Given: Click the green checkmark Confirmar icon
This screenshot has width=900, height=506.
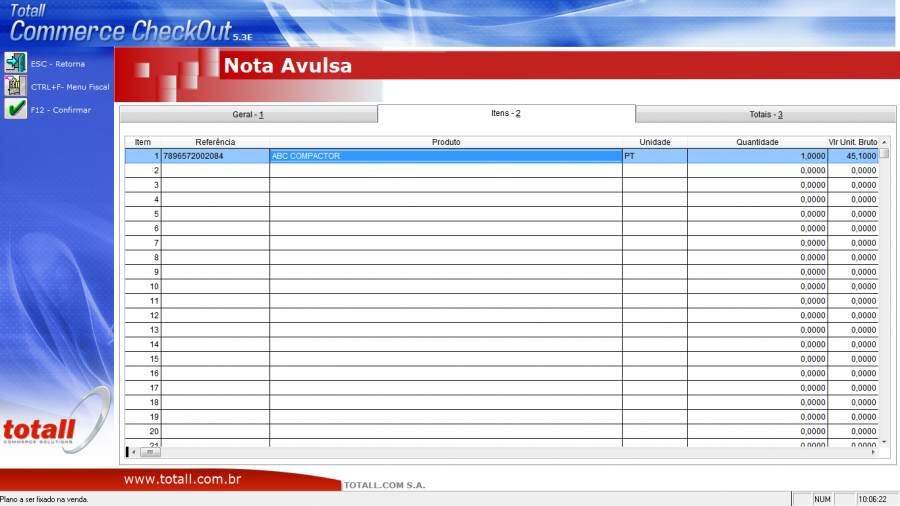Looking at the screenshot, I should click(15, 108).
